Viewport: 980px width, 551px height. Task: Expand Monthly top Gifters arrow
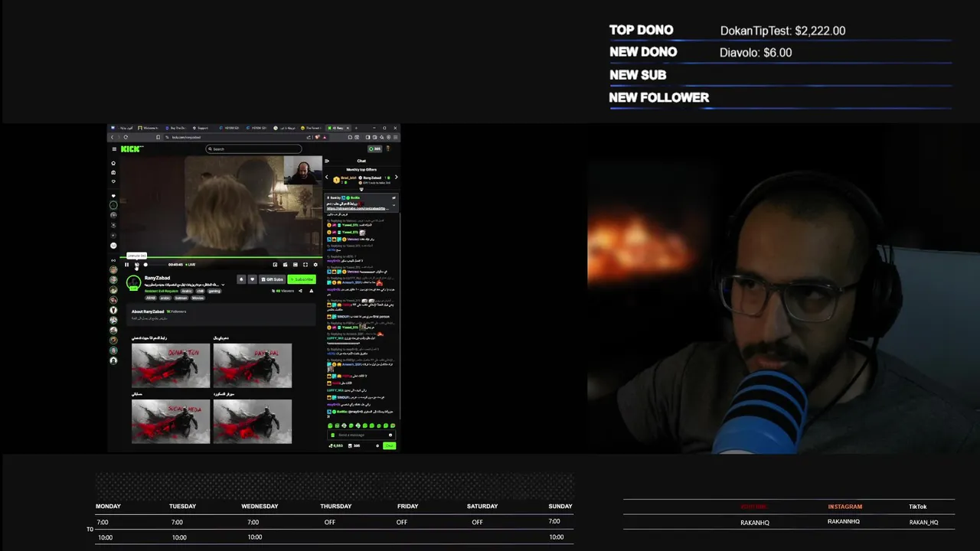pos(361,190)
